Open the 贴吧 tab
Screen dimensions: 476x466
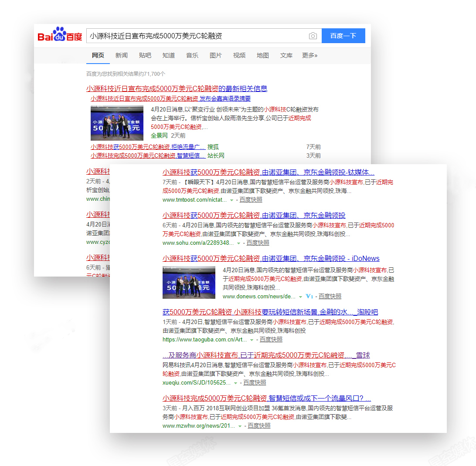pyautogui.click(x=145, y=55)
